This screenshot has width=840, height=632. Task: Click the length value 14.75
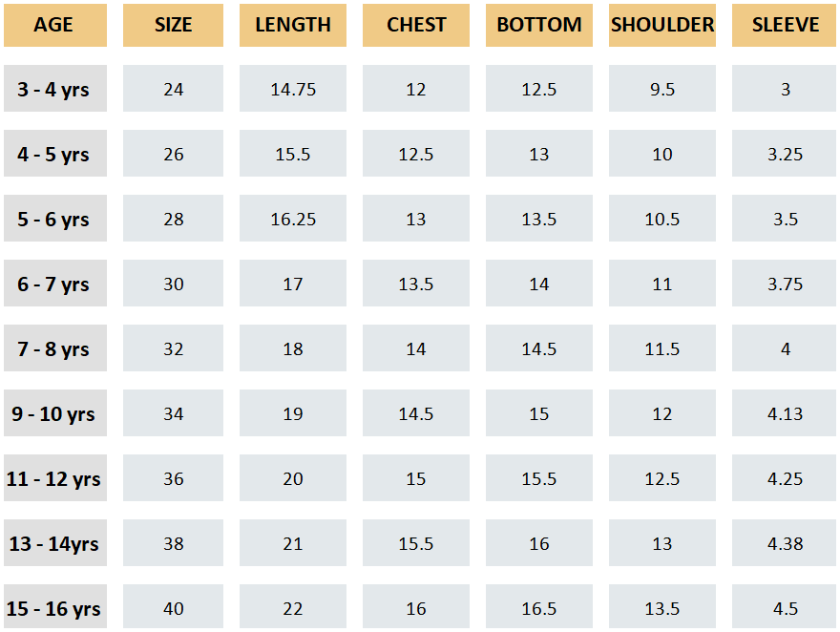point(293,90)
